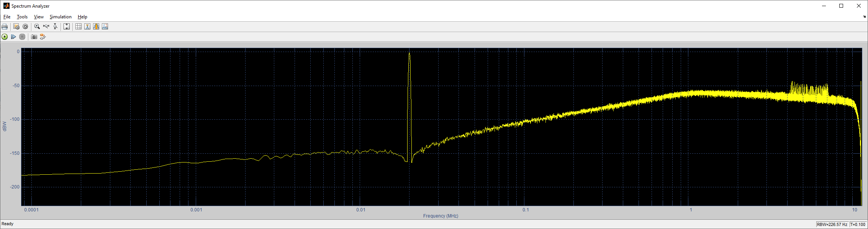Screen dimensions: 868x229
Task: Click the Print icon in toolbar
Action: tap(5, 26)
